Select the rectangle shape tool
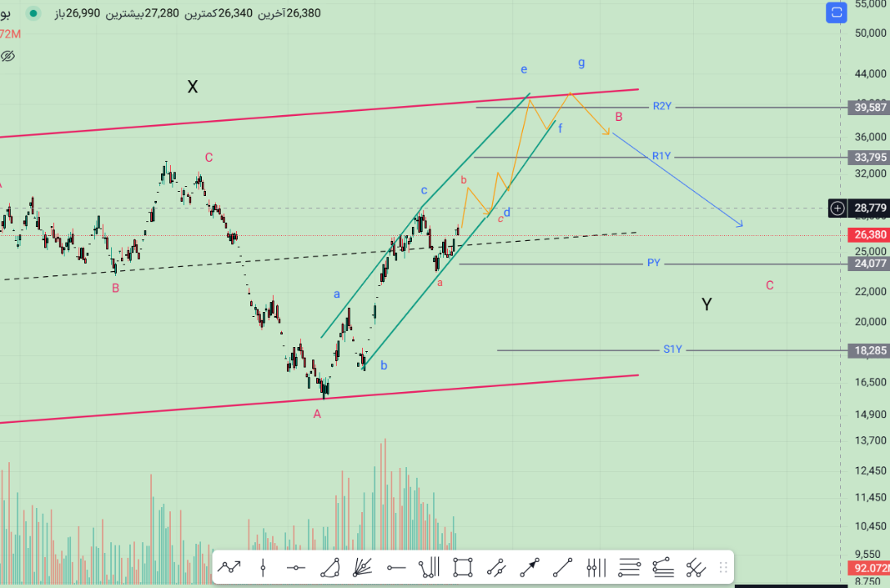This screenshot has width=890, height=588. [x=463, y=567]
